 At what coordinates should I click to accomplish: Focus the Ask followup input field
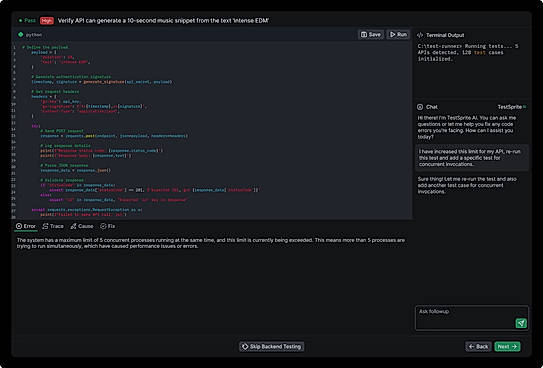[x=472, y=318]
